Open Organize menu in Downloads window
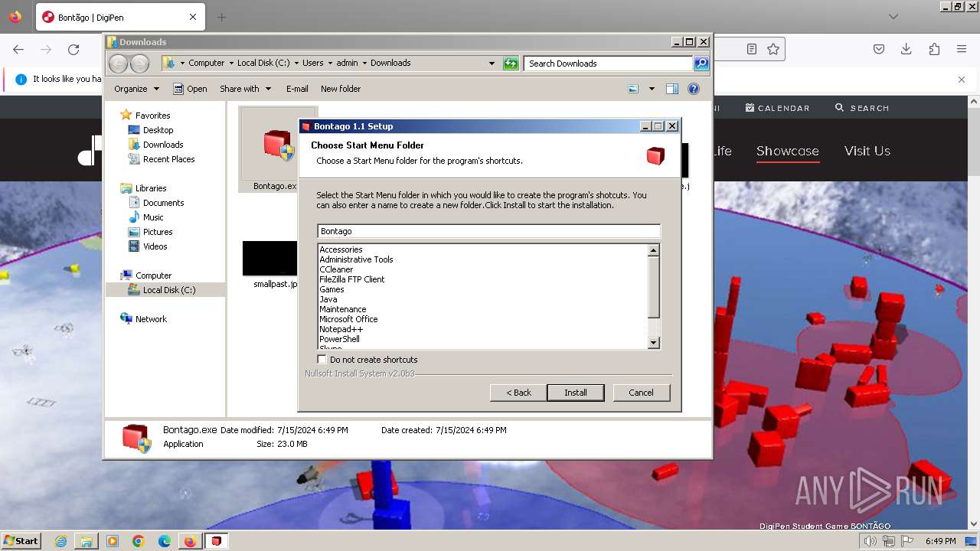Screen dimensions: 980x551 (x=136, y=89)
